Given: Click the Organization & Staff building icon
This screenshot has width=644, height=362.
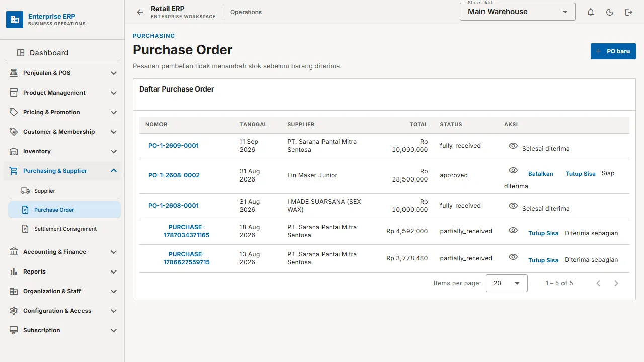Looking at the screenshot, I should click(14, 291).
